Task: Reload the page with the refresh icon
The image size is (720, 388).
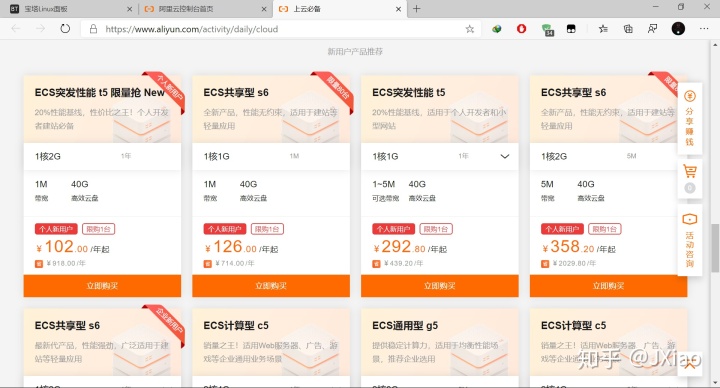Action: 65,28
